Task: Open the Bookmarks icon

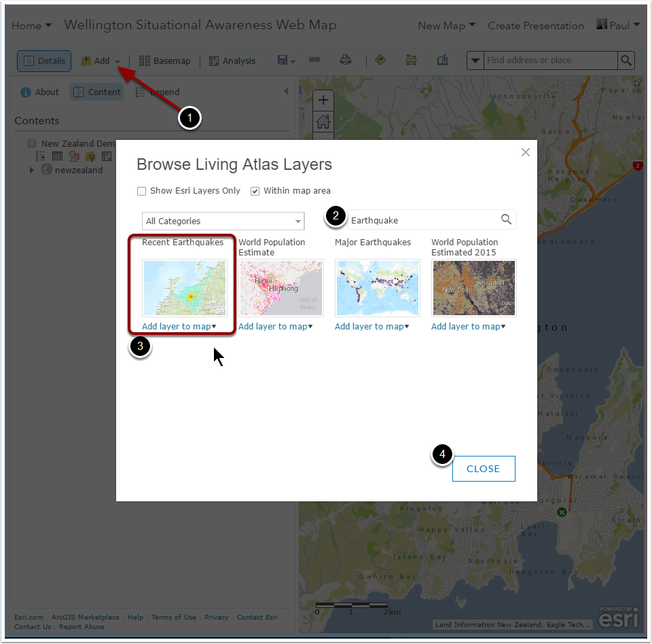Action: (x=442, y=60)
